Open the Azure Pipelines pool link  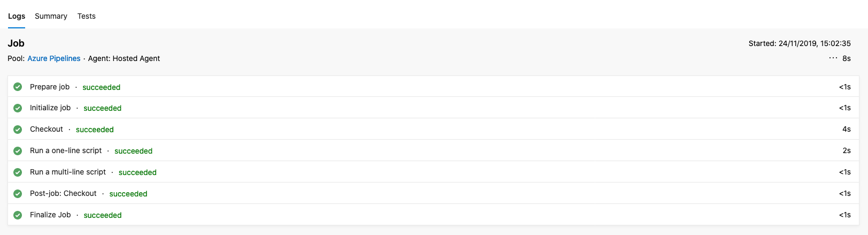tap(54, 58)
